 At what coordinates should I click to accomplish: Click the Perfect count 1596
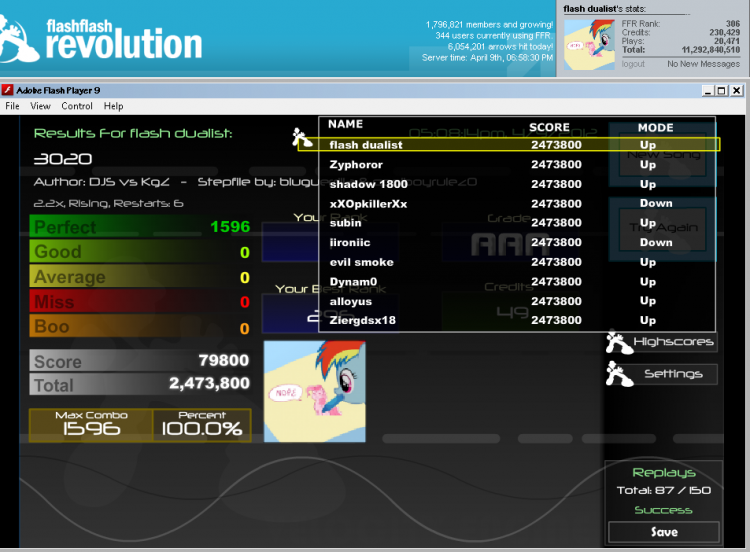pos(230,226)
